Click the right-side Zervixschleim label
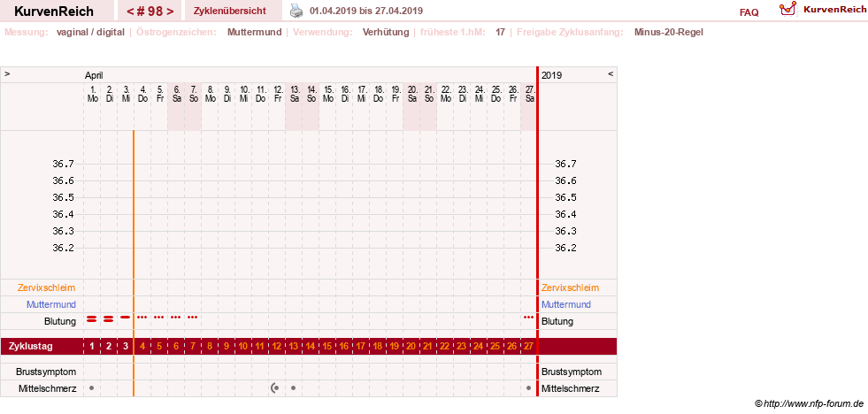Screen dimensions: 868x414 pyautogui.click(x=570, y=287)
